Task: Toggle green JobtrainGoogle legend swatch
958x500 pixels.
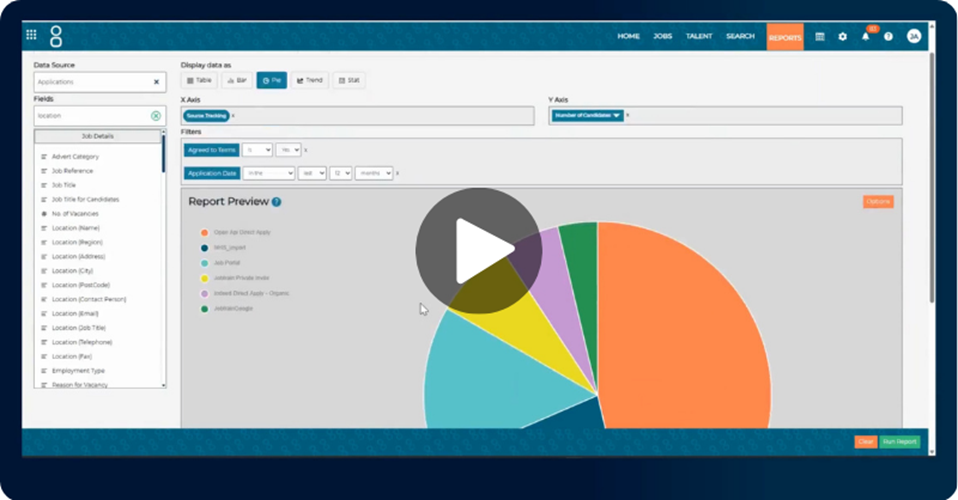Action: pos(204,309)
